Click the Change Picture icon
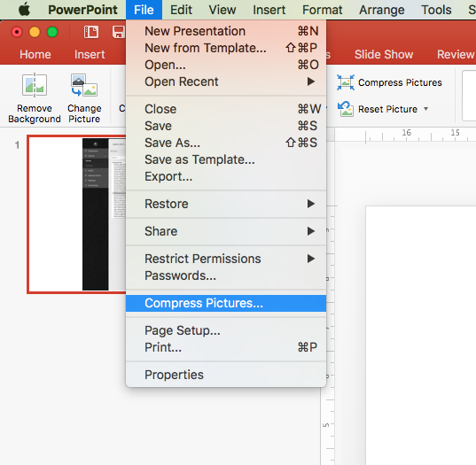Image resolution: width=476 pixels, height=465 pixels. (x=84, y=85)
